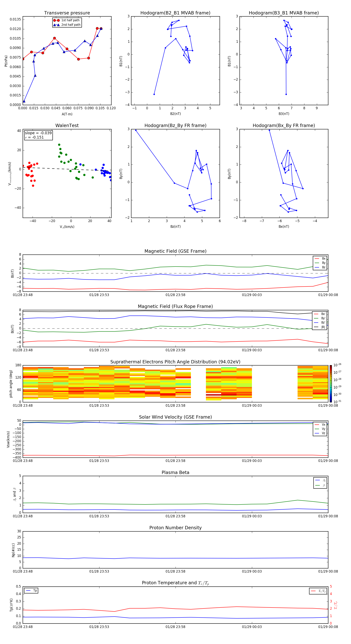This screenshot has height=644, width=351.
Task: Click the 'B3(nT)' x-axis label
Action: click(284, 114)
